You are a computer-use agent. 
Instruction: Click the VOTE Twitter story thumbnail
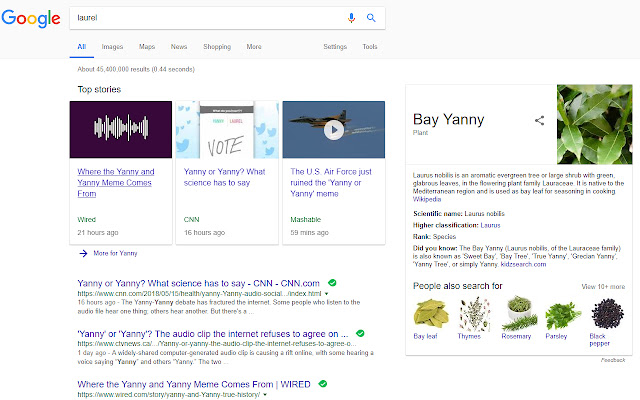coord(227,129)
